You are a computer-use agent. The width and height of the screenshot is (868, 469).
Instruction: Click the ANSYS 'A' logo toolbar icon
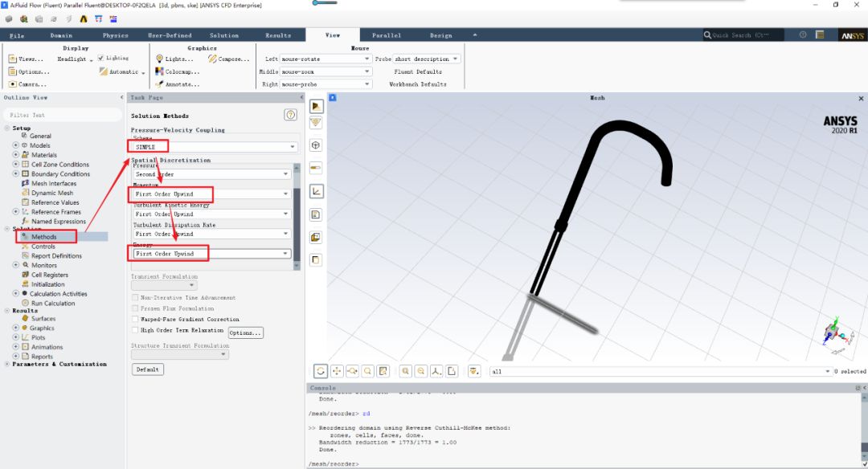pyautogui.click(x=84, y=18)
